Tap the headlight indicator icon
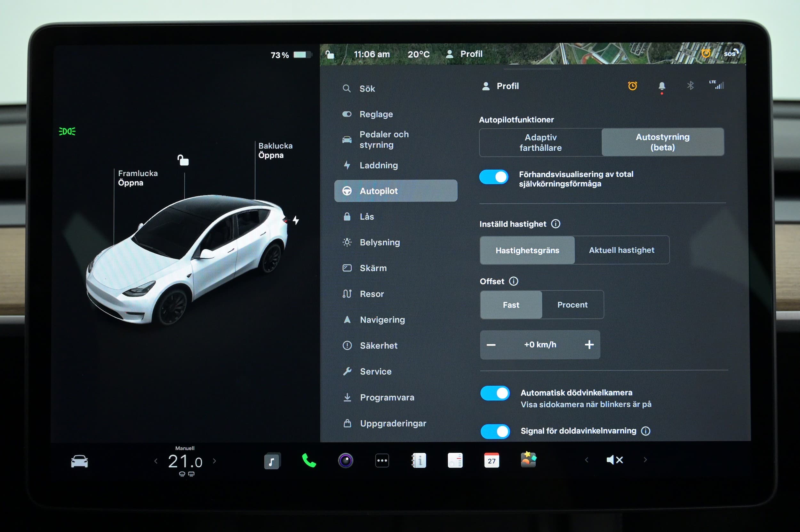The width and height of the screenshot is (800, 532). coord(67,131)
